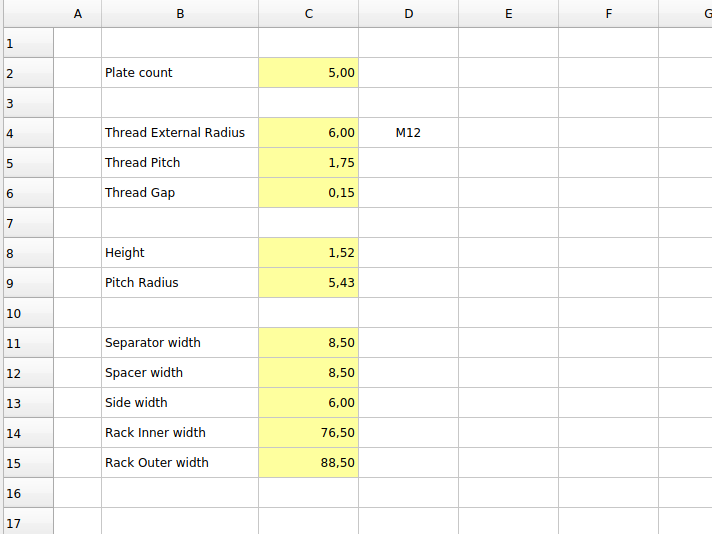
Task: Select the row 16 header
Action: 26,493
